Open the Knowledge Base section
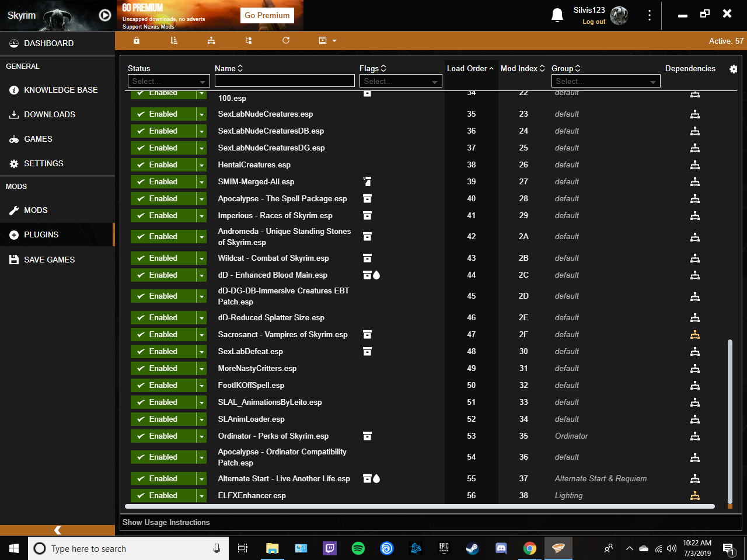The image size is (747, 560). [x=57, y=90]
